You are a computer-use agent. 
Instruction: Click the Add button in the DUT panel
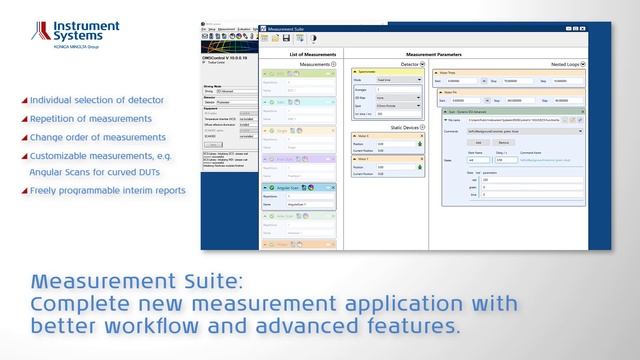tap(478, 142)
